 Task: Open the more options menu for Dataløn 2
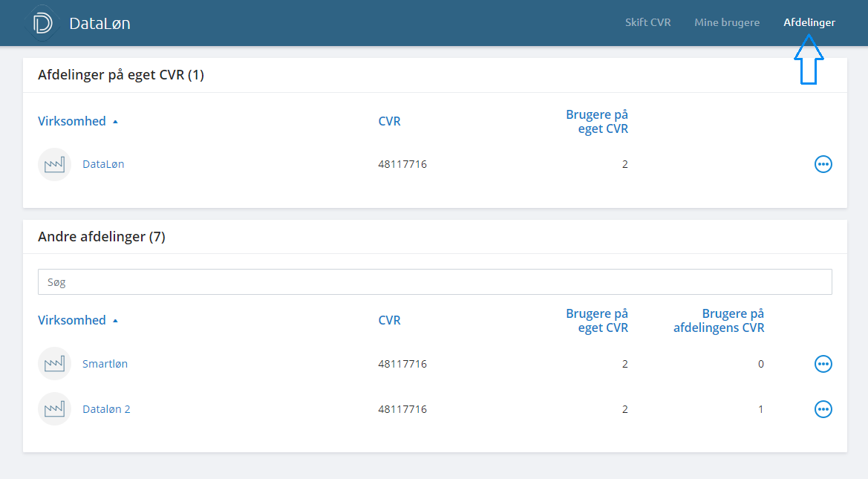pos(823,409)
